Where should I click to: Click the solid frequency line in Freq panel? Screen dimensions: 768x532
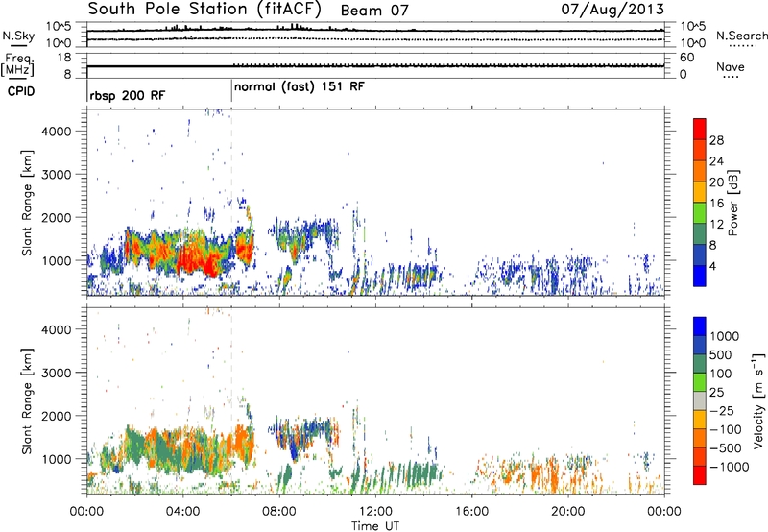[375, 66]
